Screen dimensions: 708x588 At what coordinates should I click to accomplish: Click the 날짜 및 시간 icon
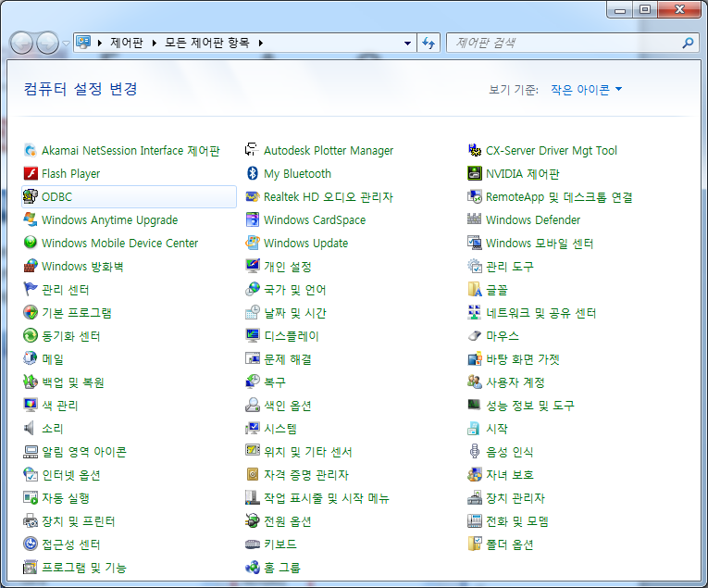[253, 312]
